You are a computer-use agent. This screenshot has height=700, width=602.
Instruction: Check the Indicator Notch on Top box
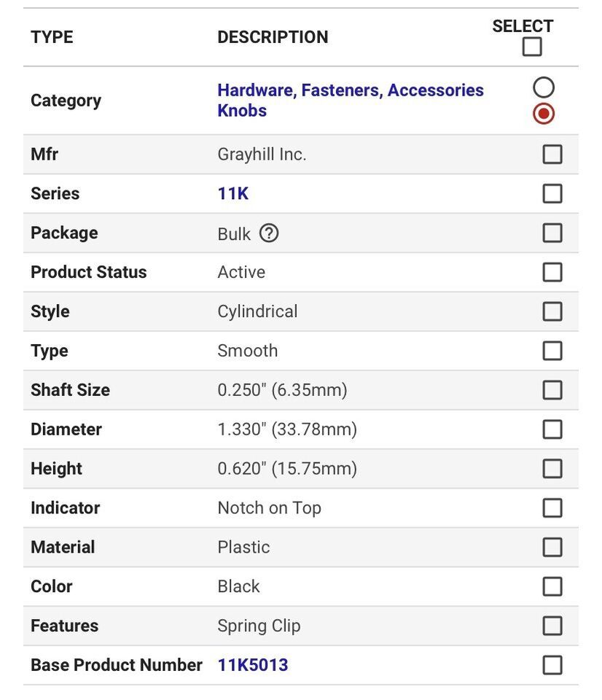tap(552, 508)
